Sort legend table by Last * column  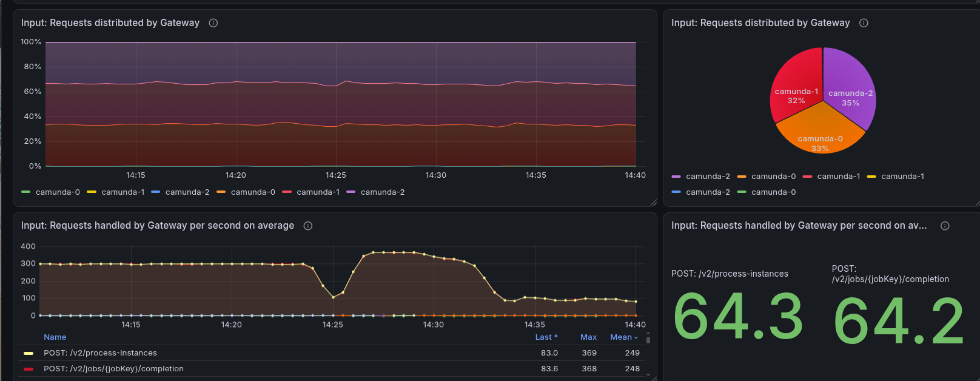coord(546,337)
